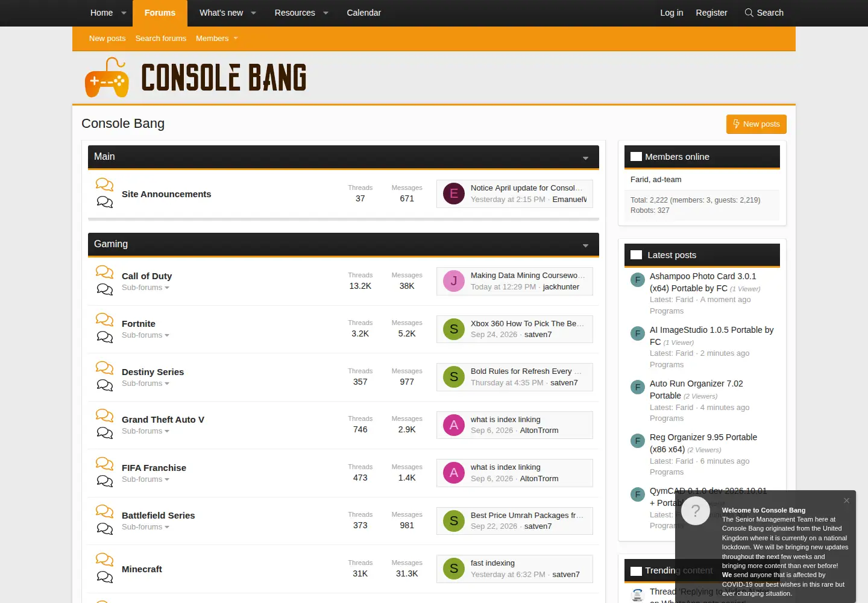Click the Destiny Series forum chat icon
The width and height of the screenshot is (868, 603).
tap(104, 376)
